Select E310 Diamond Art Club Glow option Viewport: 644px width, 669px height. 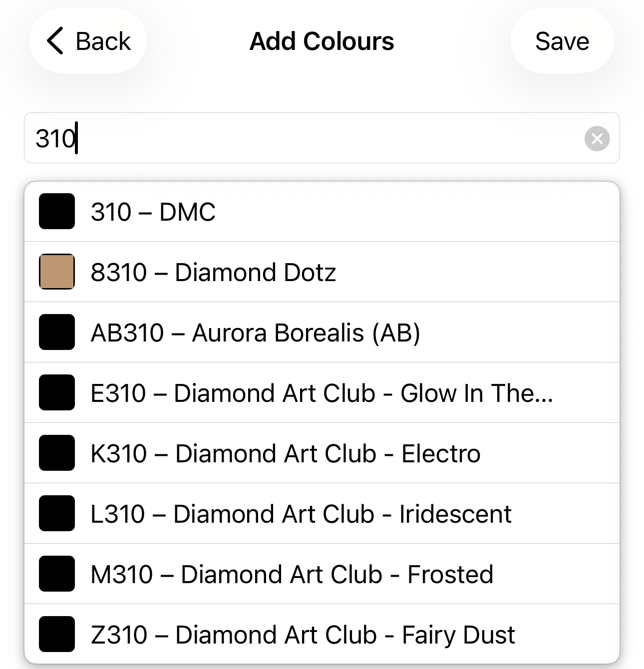point(322,393)
